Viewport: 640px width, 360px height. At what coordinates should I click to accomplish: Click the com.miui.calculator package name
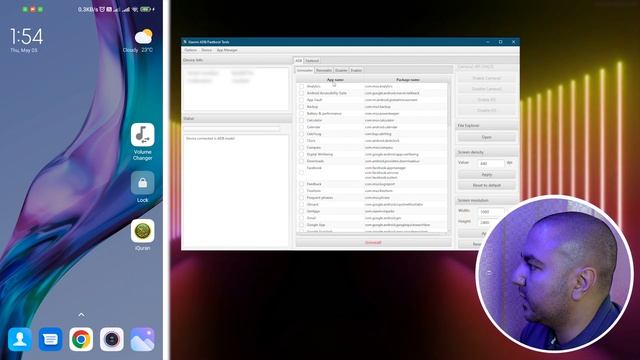(x=380, y=120)
